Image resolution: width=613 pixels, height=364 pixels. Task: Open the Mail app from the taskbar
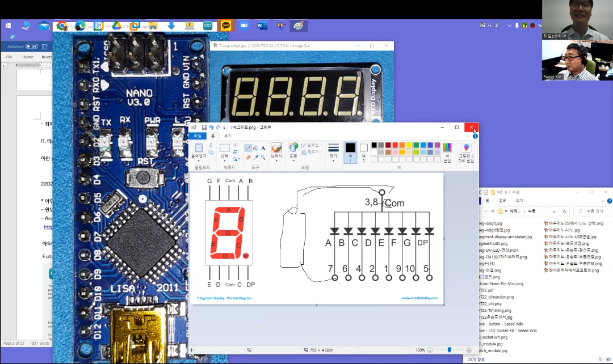pyautogui.click(x=44, y=26)
